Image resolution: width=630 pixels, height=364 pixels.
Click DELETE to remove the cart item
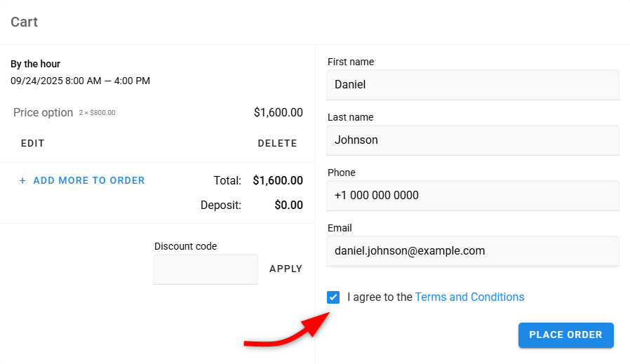pos(277,143)
